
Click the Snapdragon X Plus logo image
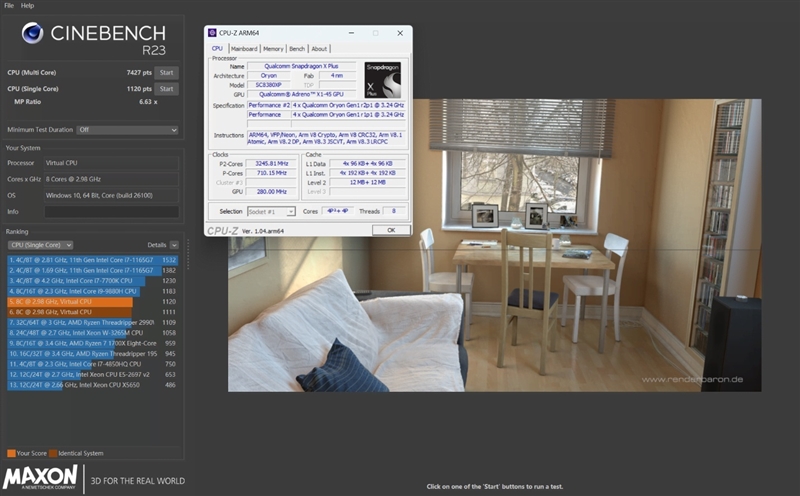point(383,80)
